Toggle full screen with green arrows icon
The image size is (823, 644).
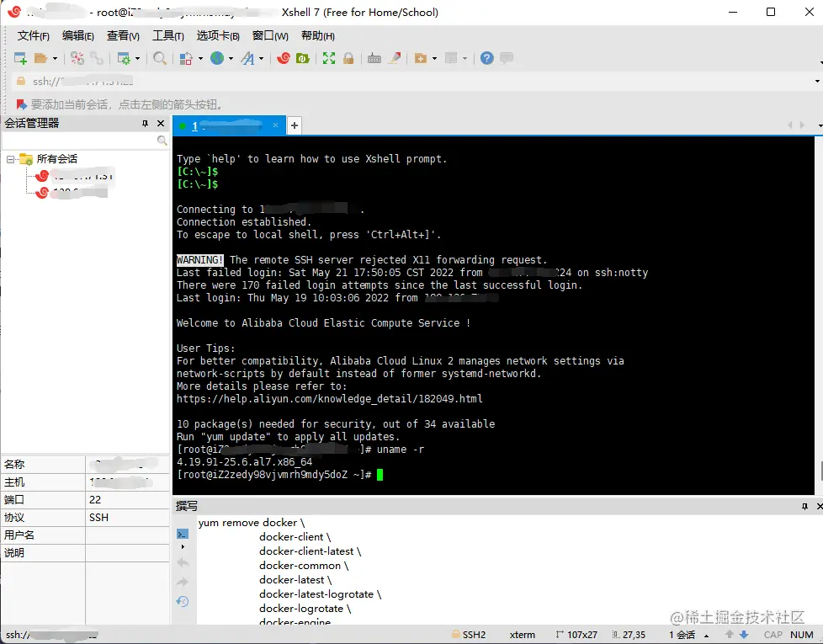[329, 58]
